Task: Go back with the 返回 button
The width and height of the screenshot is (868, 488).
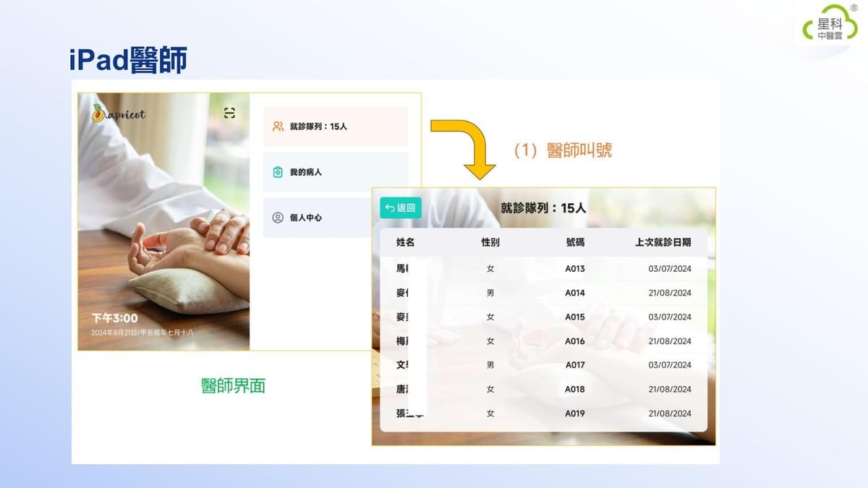Action: 401,208
